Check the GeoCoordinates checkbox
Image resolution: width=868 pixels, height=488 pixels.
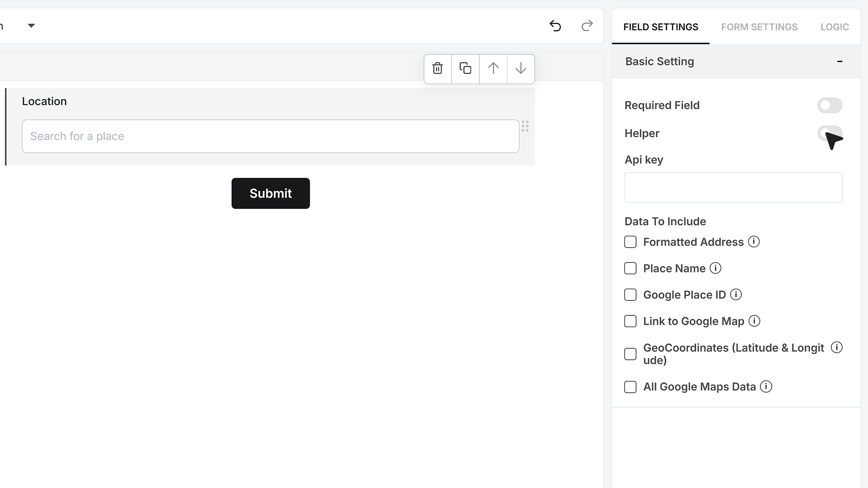coord(630,354)
